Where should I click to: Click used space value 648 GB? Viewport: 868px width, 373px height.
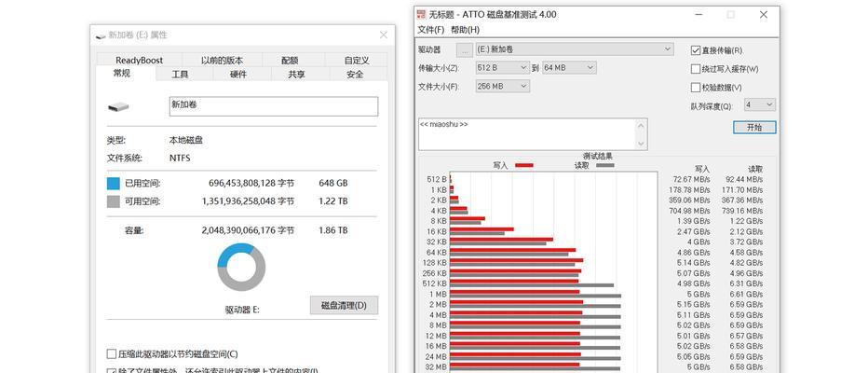333,184
